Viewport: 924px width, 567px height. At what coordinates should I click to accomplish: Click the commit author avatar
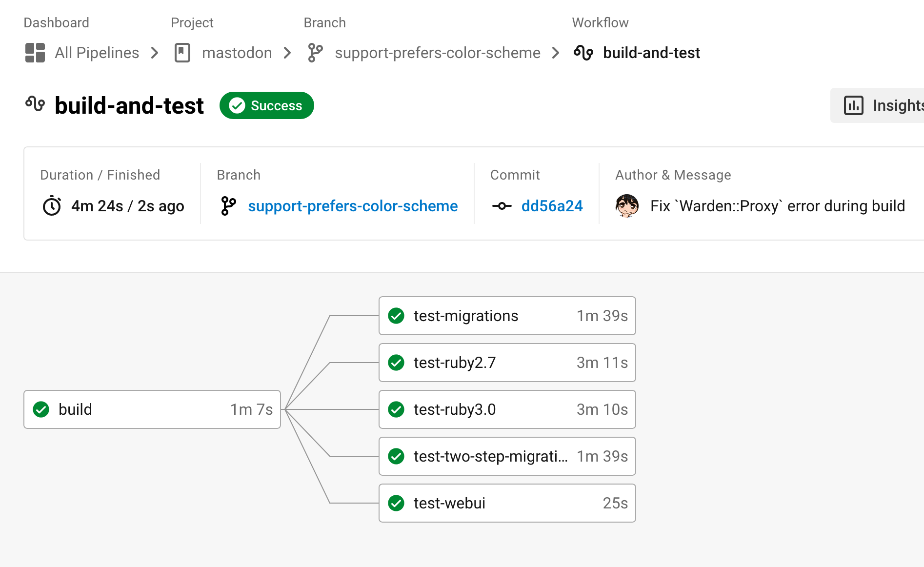tap(627, 206)
